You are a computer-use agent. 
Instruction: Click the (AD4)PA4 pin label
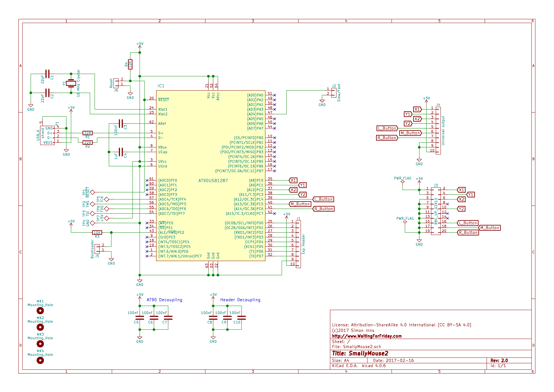pyautogui.click(x=255, y=114)
